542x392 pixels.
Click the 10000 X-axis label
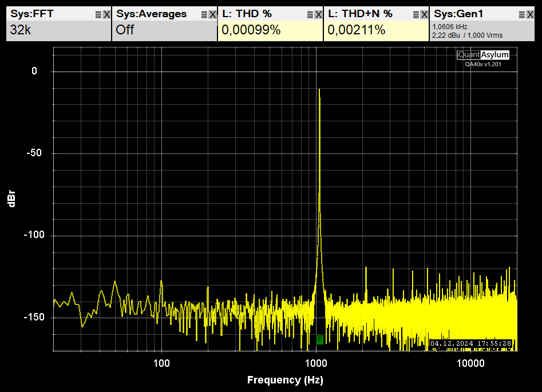tap(470, 363)
